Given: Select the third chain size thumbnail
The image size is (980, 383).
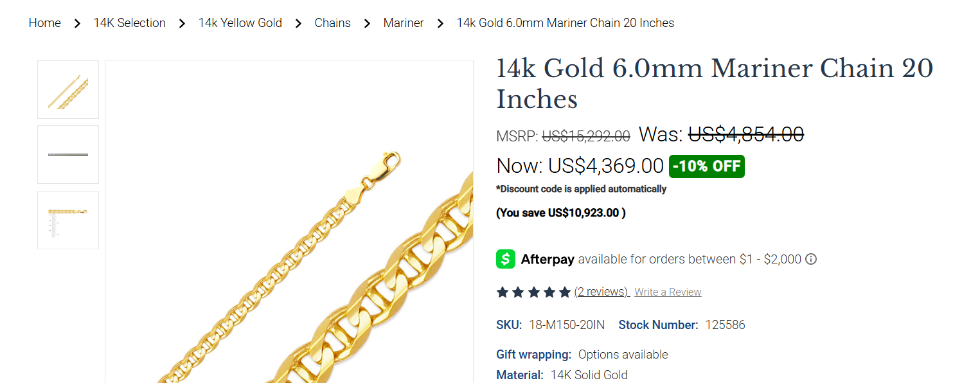Looking at the screenshot, I should click(68, 220).
